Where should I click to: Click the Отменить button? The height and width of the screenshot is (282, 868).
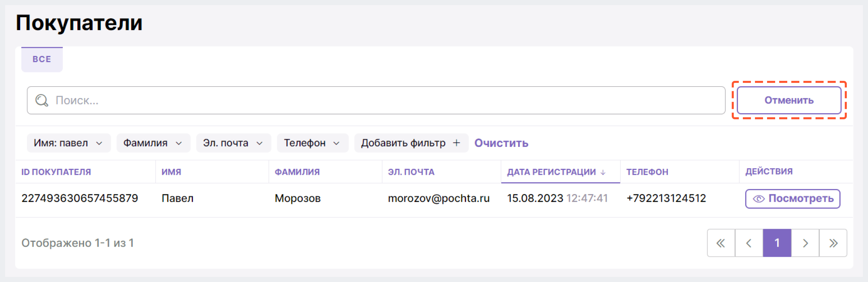tap(789, 100)
